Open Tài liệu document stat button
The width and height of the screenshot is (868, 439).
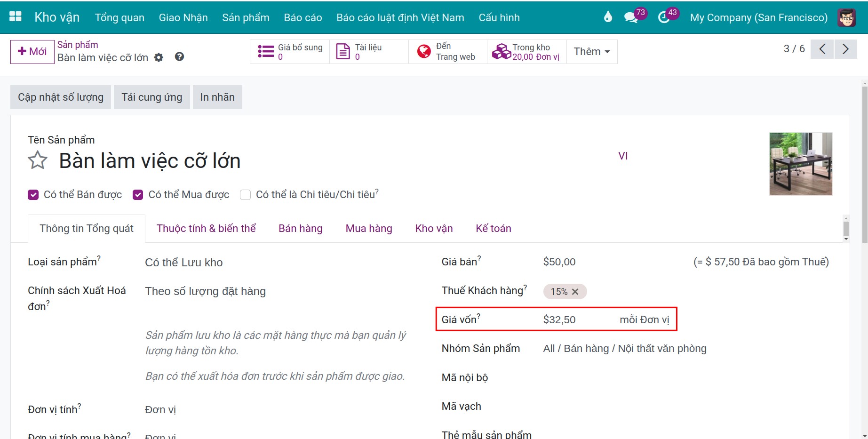pyautogui.click(x=369, y=52)
